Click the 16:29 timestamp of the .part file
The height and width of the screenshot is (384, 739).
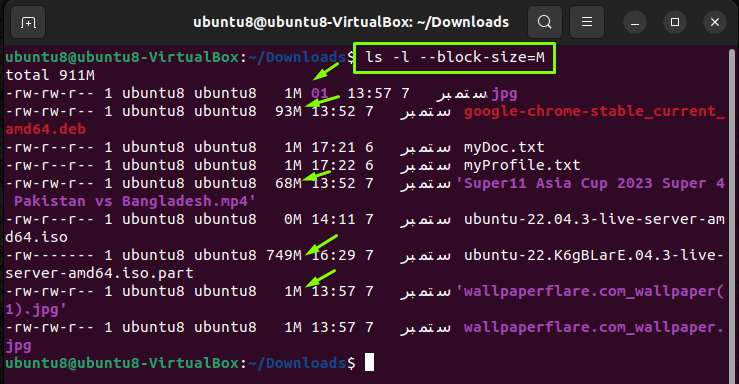tap(333, 255)
